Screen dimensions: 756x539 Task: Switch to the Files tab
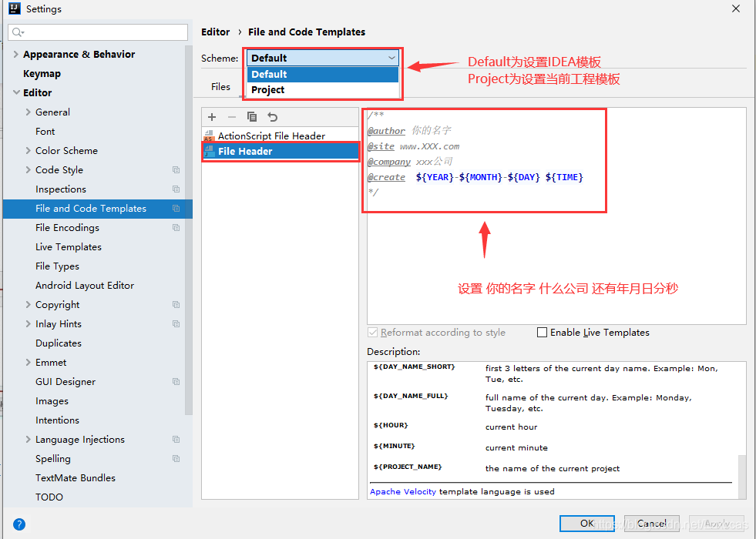(220, 87)
